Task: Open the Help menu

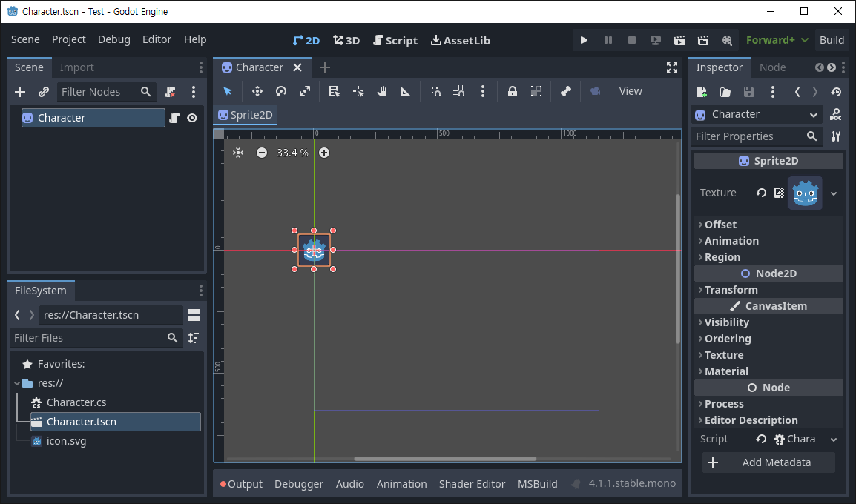Action: coord(195,39)
